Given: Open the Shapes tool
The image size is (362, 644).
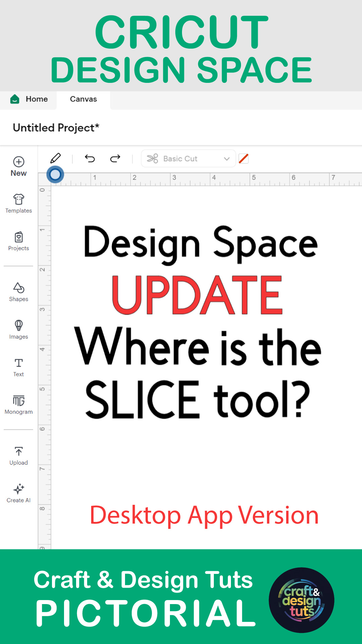Looking at the screenshot, I should tap(18, 292).
